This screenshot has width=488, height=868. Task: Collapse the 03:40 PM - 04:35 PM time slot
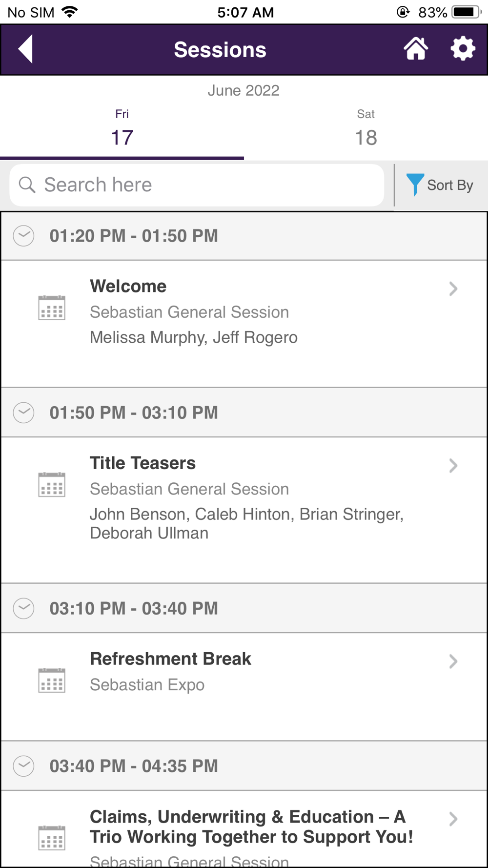(x=23, y=766)
